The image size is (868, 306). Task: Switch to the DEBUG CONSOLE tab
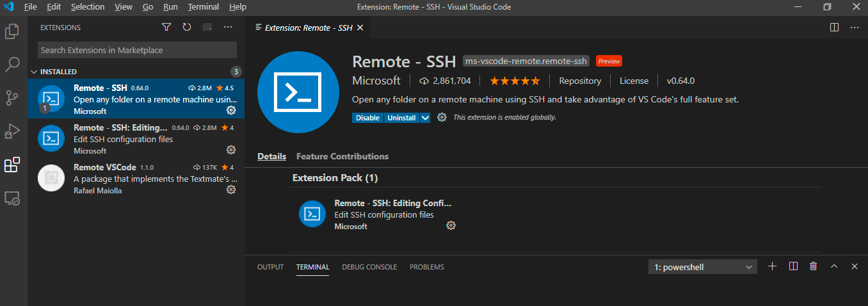coord(369,267)
